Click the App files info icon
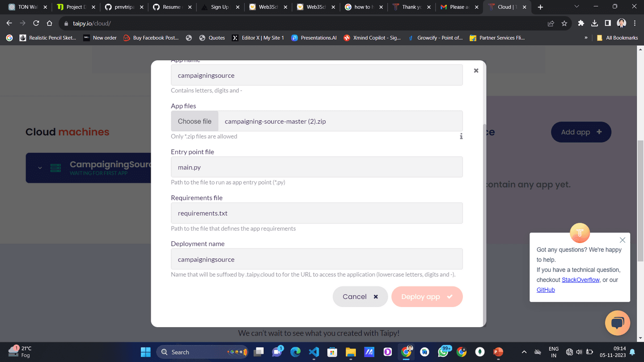The image size is (644, 362). (461, 136)
